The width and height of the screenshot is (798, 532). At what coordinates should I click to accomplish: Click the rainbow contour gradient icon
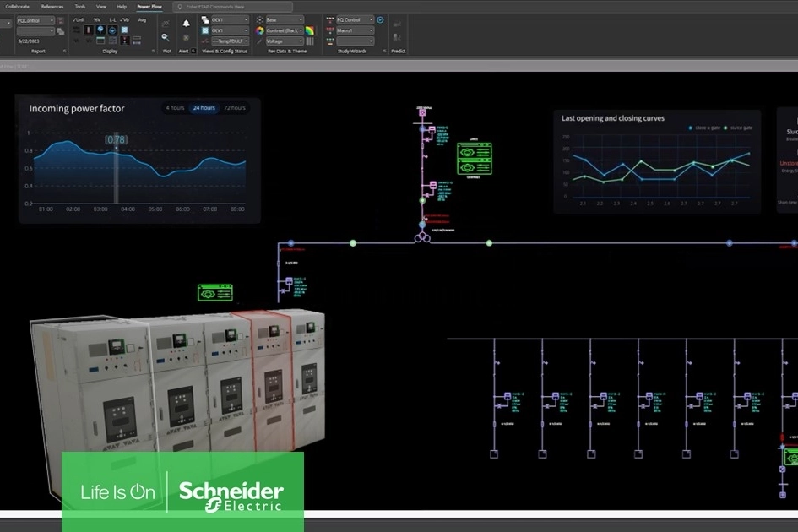[310, 30]
